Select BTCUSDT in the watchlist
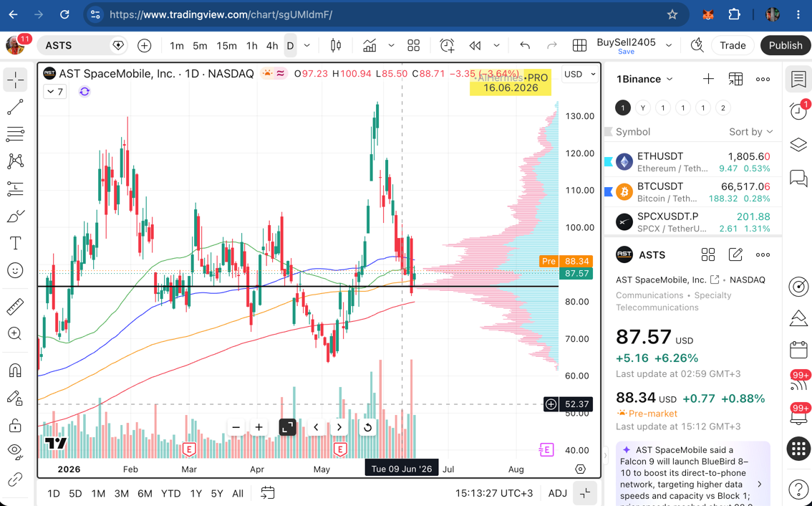 [692, 192]
